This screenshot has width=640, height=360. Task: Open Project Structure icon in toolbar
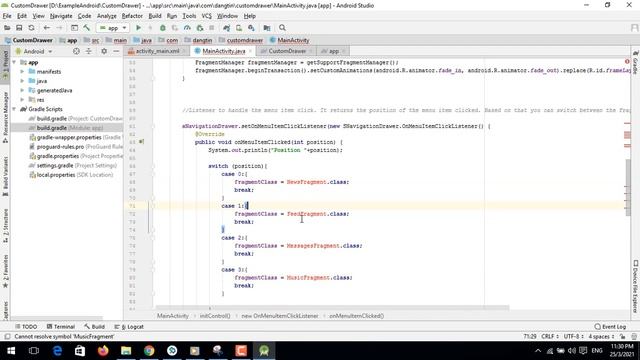[x=267, y=28]
